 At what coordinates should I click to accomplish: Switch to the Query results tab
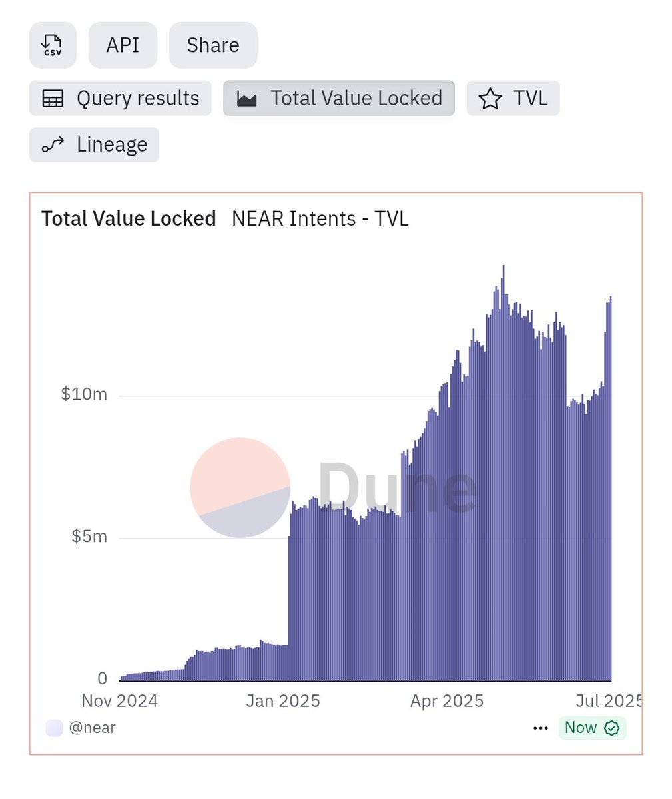[121, 98]
